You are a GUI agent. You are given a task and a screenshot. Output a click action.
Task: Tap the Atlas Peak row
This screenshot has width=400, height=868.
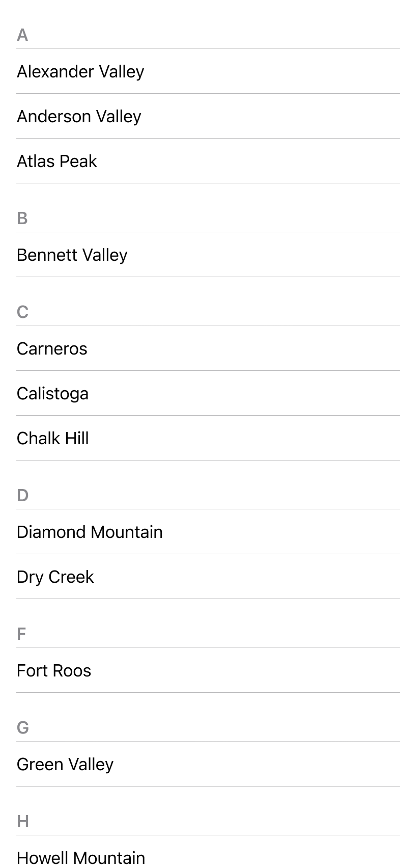(57, 161)
